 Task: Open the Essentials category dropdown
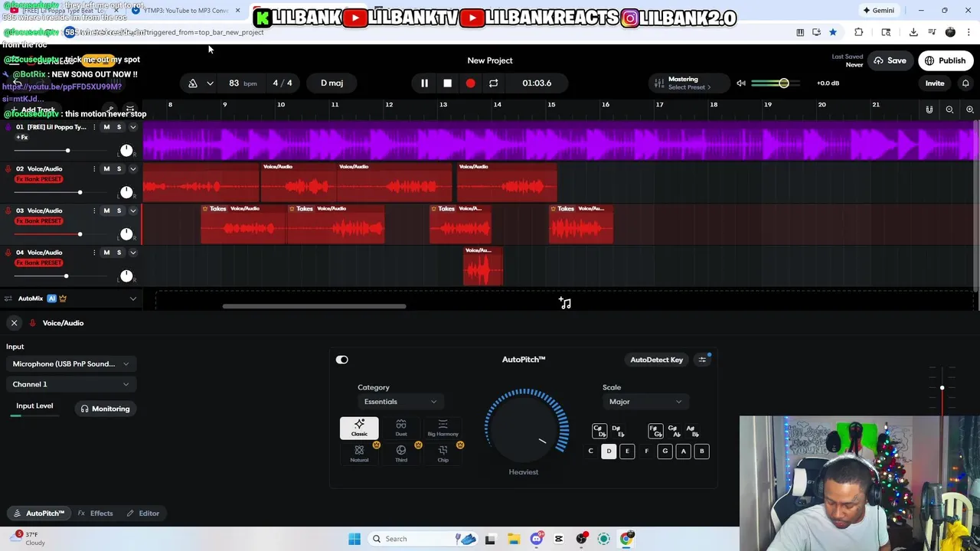tap(400, 402)
